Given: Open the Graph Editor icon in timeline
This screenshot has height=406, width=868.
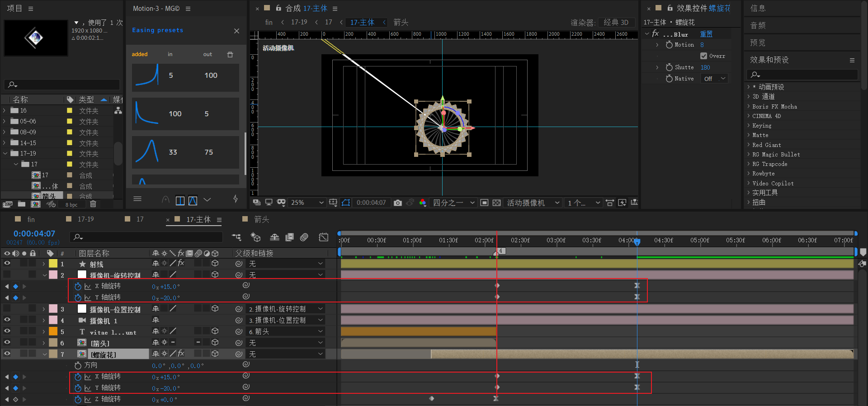Looking at the screenshot, I should pyautogui.click(x=324, y=237).
